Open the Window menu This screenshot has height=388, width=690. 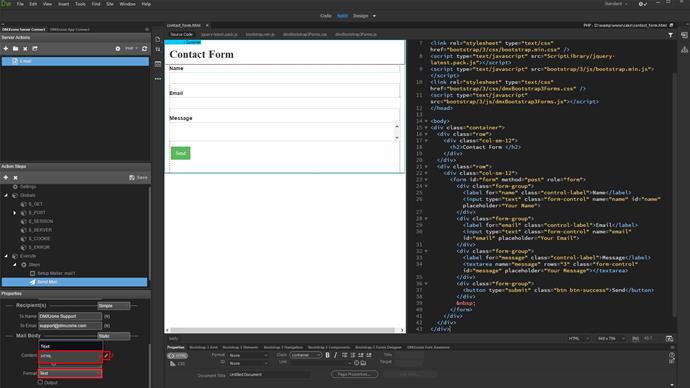[x=128, y=4]
